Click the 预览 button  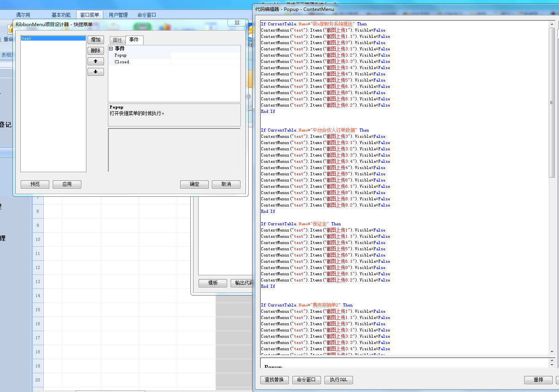tap(35, 184)
